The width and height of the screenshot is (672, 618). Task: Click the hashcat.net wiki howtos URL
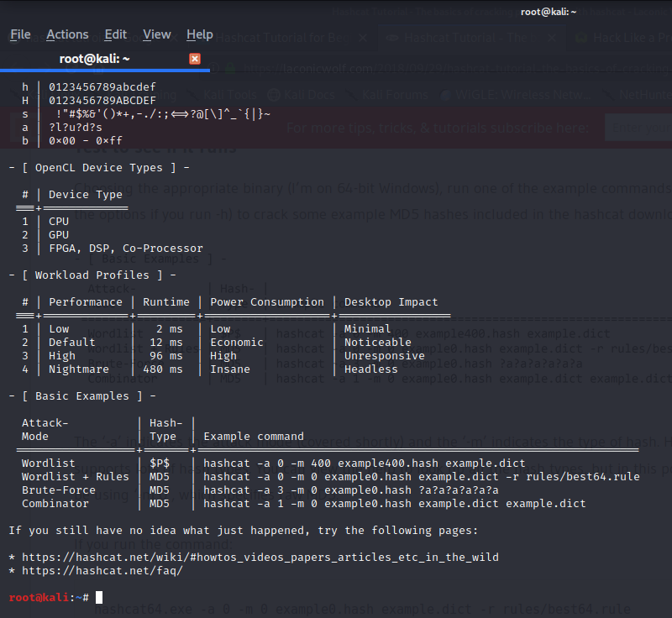coord(260,558)
